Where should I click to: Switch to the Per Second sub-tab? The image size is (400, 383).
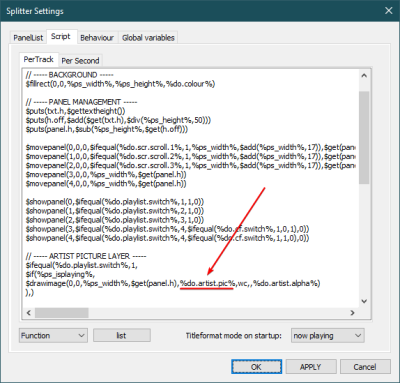[80, 61]
